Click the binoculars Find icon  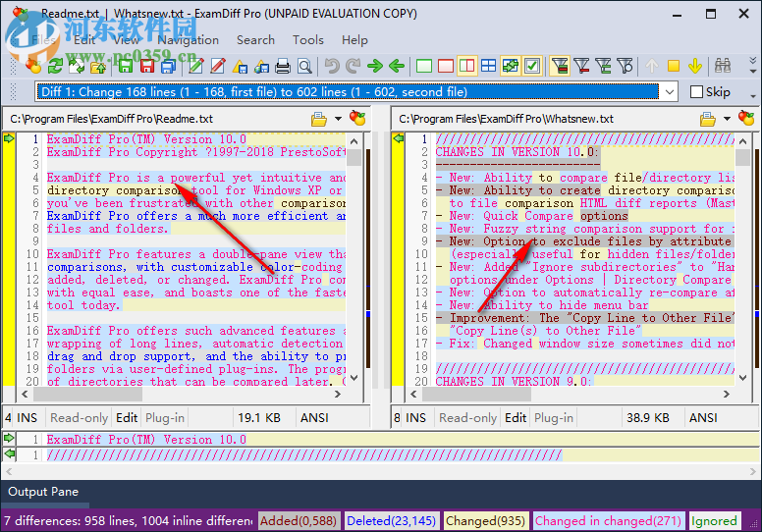pyautogui.click(x=723, y=66)
